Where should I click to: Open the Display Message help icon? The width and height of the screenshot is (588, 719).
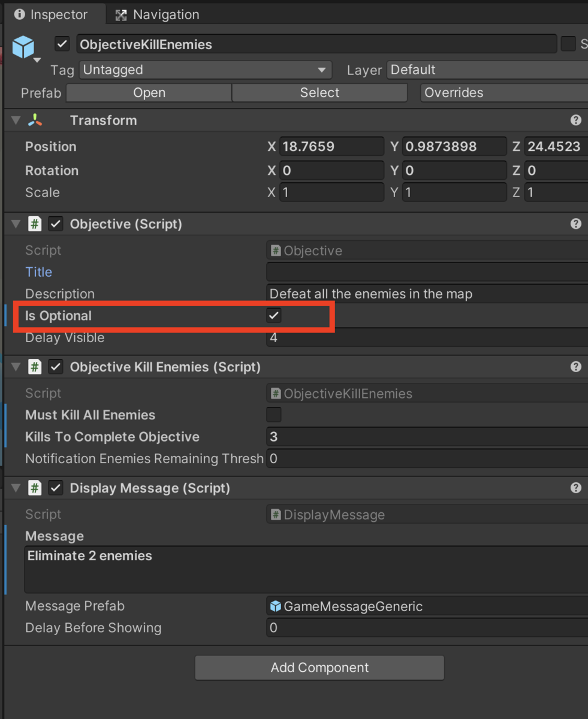click(576, 488)
